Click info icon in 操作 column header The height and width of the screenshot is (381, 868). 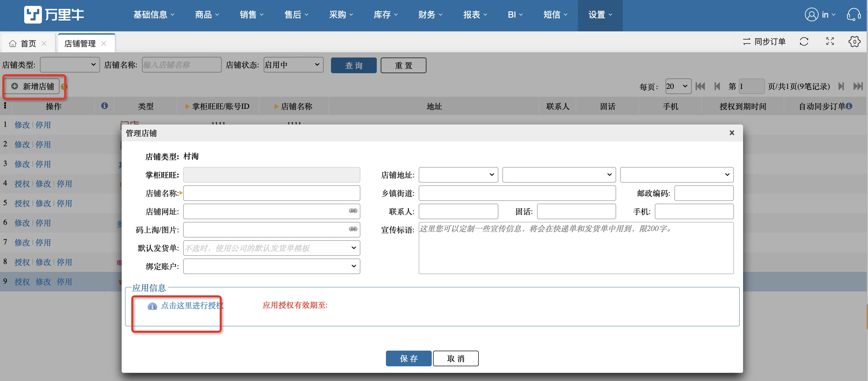104,106
